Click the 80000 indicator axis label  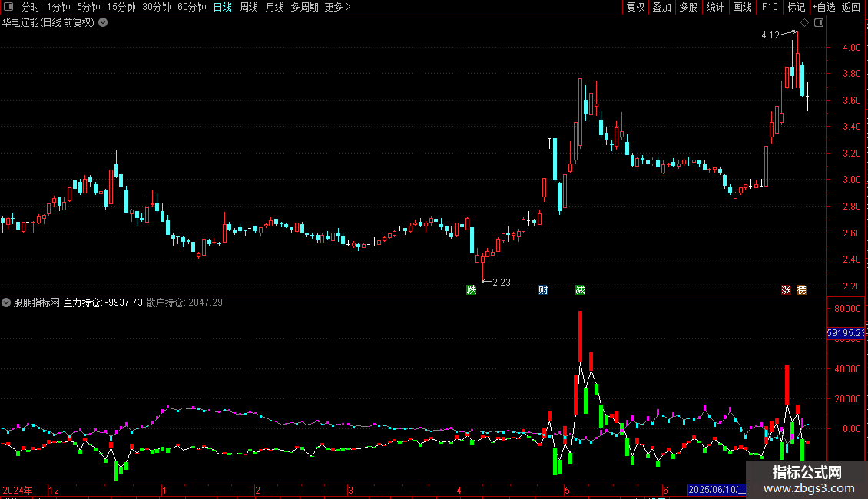[x=847, y=309]
